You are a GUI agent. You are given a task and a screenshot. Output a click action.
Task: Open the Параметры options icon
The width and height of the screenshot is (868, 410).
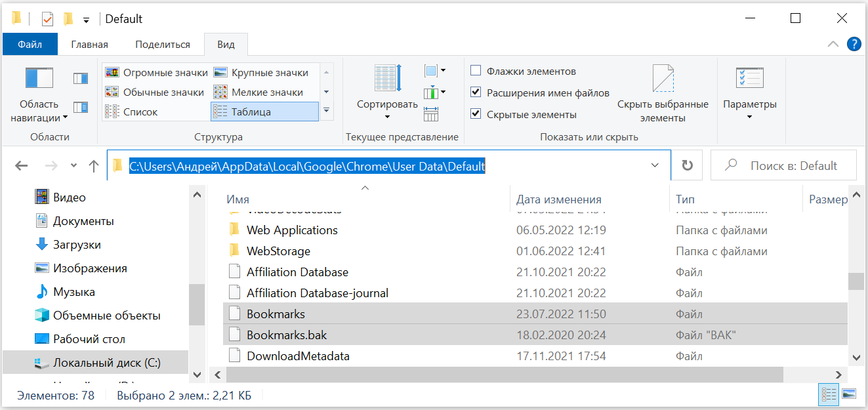coord(749,79)
